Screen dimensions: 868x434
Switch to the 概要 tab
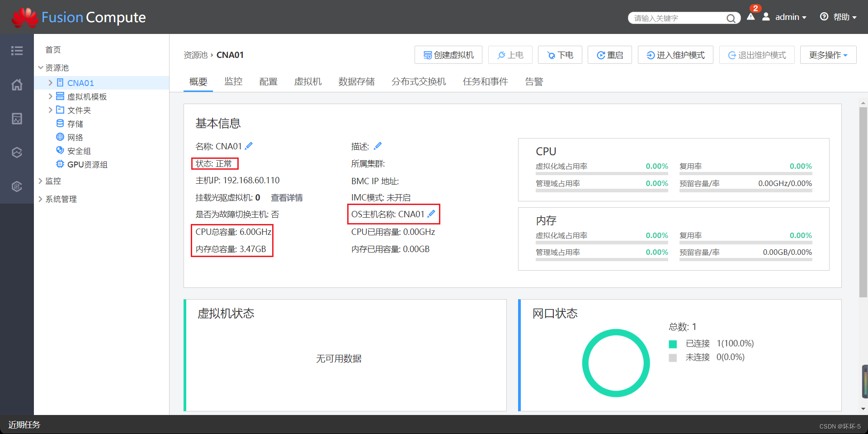coord(198,81)
